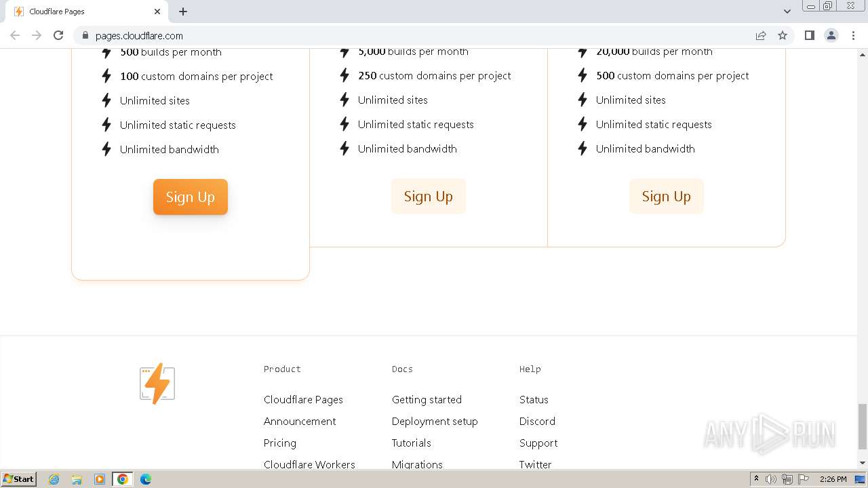Open the Windows Start menu
Viewport: 868px width, 488px height.
pyautogui.click(x=19, y=479)
